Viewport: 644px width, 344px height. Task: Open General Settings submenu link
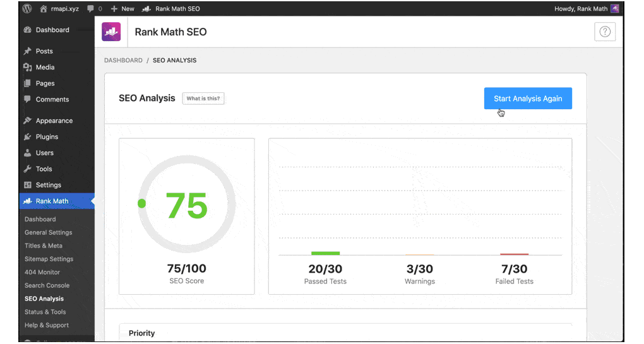click(x=48, y=232)
